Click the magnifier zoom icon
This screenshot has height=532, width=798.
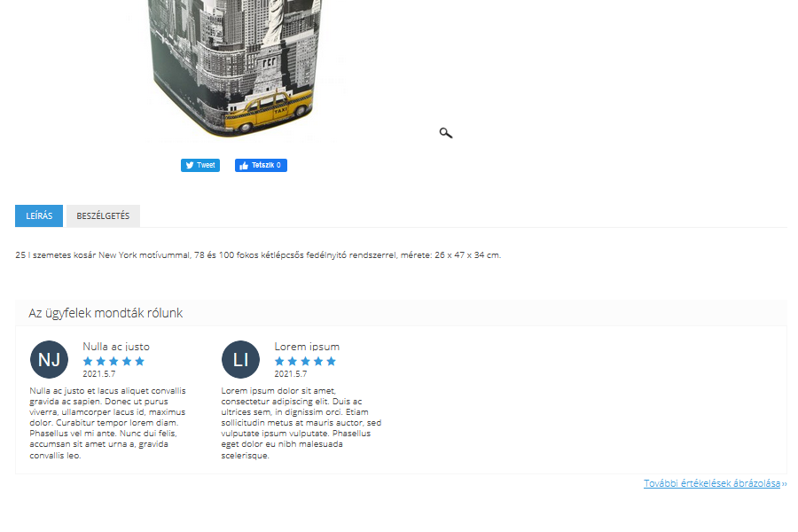tap(446, 133)
